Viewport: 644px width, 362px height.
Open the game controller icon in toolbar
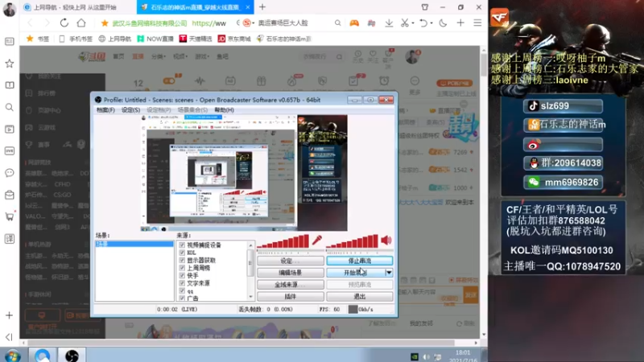pyautogui.click(x=354, y=23)
